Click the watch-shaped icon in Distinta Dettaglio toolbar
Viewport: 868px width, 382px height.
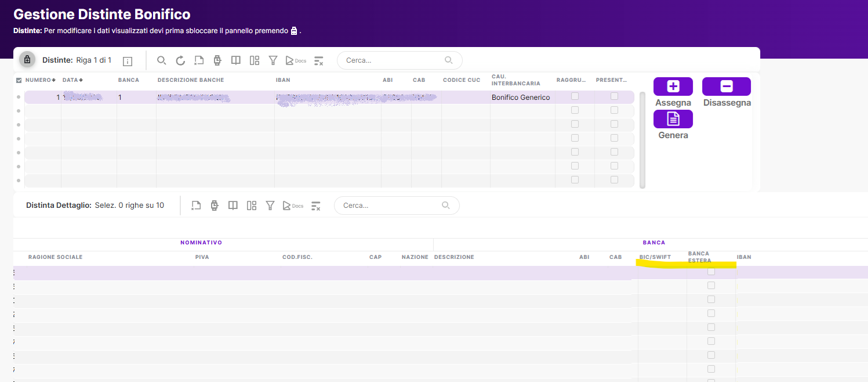[x=215, y=206]
